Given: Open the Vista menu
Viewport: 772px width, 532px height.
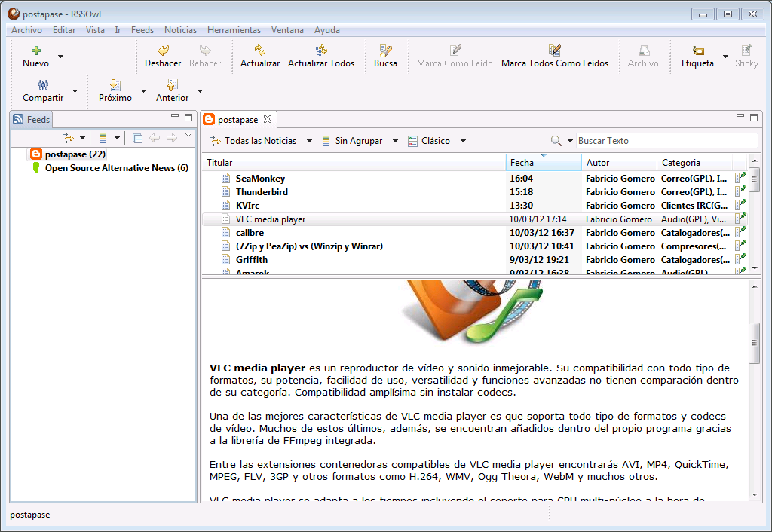Looking at the screenshot, I should (95, 30).
